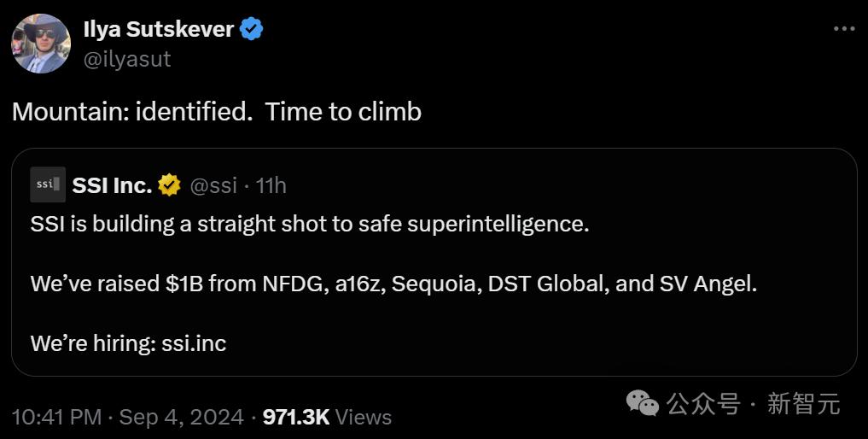Click Ilya Sutskever's profile avatar
The height and width of the screenshot is (439, 868).
(41, 44)
